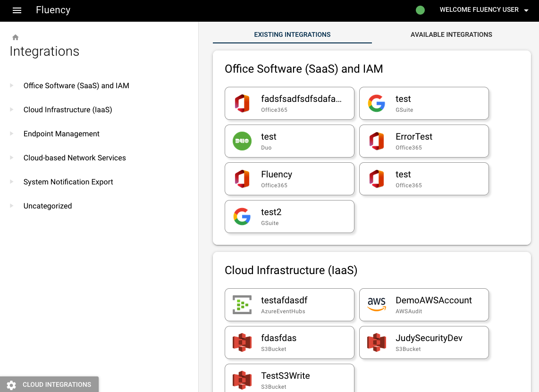This screenshot has height=392, width=539.
Task: Click Duo type label
Action: click(266, 148)
